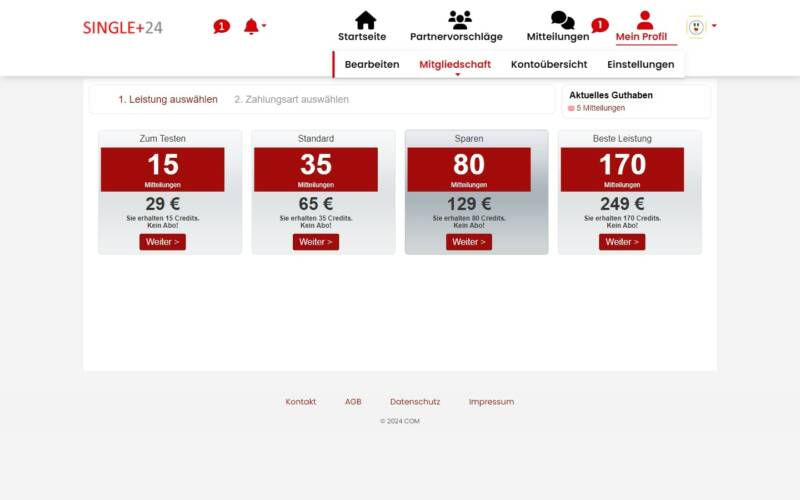Click the 129 € price

[x=469, y=204]
